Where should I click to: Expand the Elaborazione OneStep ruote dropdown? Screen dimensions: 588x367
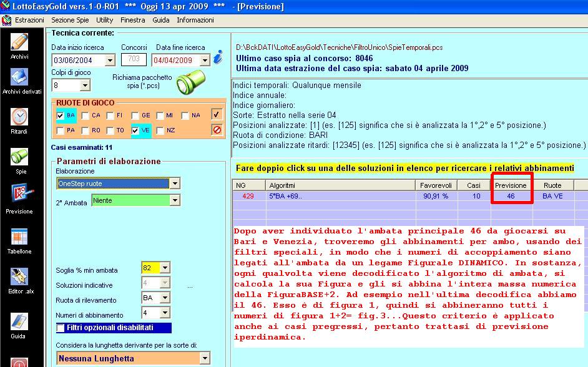click(175, 183)
